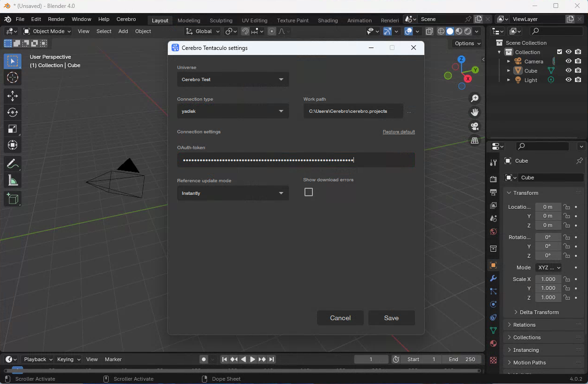588x384 pixels.
Task: Open the rotation Mode XYZ dropdown
Action: (548, 267)
